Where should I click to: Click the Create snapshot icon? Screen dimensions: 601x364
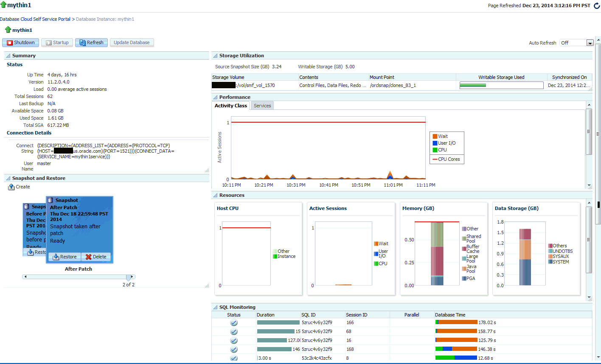11,187
